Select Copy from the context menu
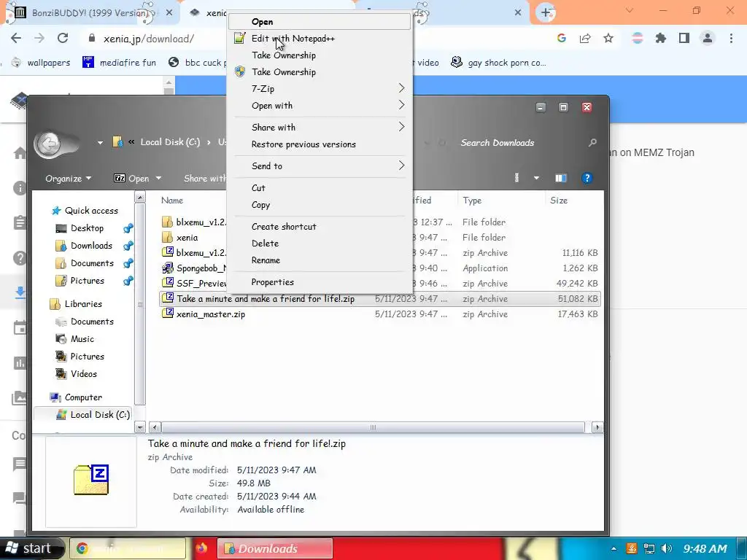The height and width of the screenshot is (560, 747). pyautogui.click(x=320, y=205)
